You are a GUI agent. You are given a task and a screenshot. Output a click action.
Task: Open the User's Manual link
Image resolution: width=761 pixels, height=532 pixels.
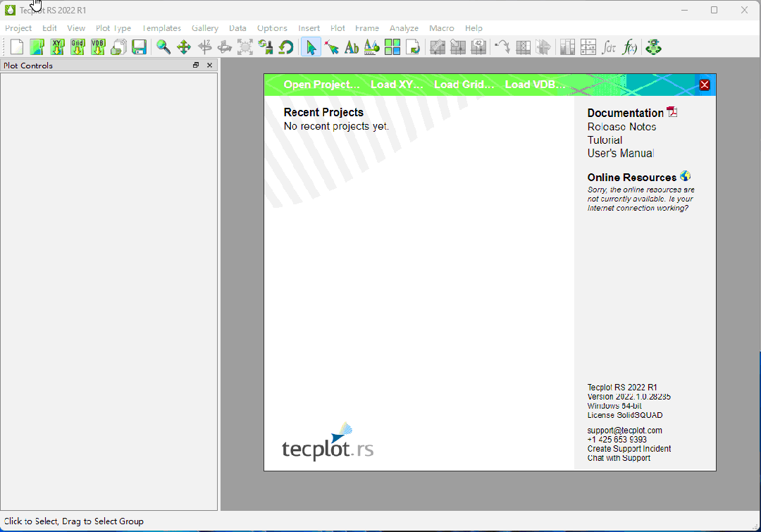(621, 154)
